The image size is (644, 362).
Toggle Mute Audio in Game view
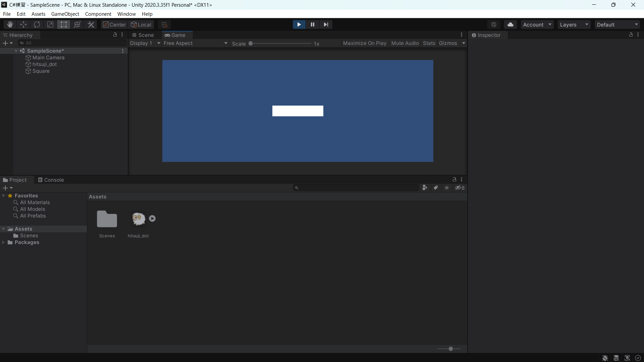click(x=405, y=43)
